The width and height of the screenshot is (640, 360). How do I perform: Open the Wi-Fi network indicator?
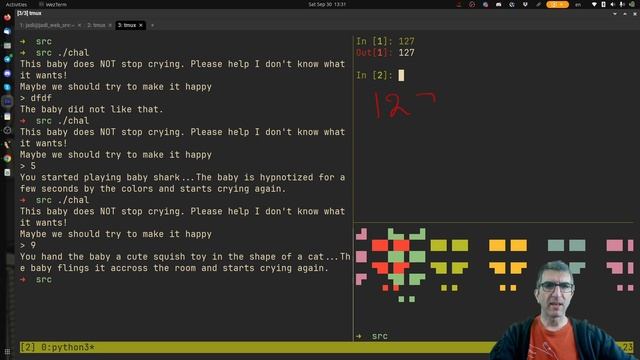[594, 4]
